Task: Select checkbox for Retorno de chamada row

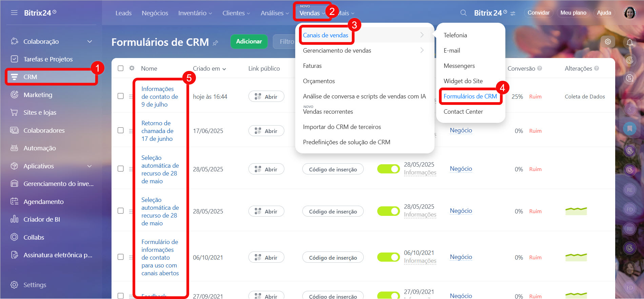Action: click(120, 131)
